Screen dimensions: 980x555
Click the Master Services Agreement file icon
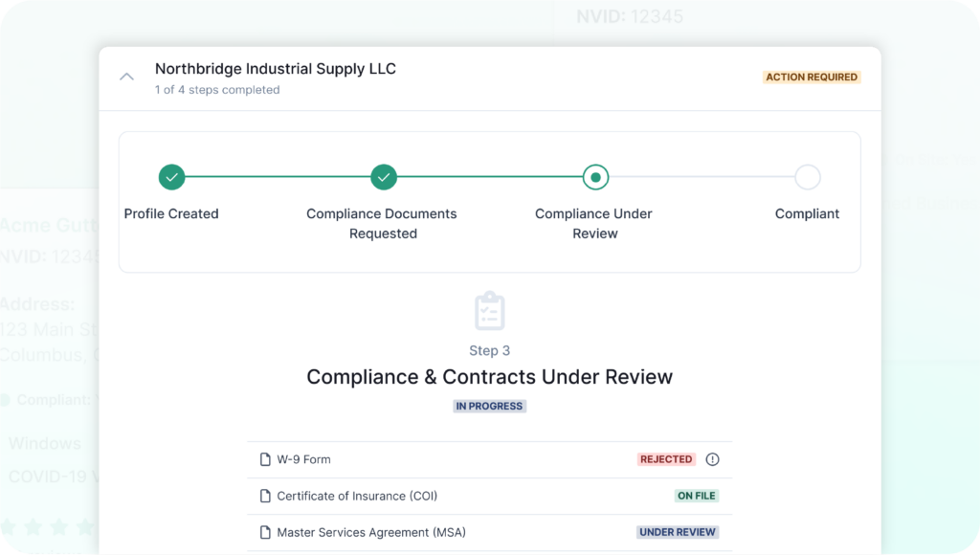(x=265, y=532)
